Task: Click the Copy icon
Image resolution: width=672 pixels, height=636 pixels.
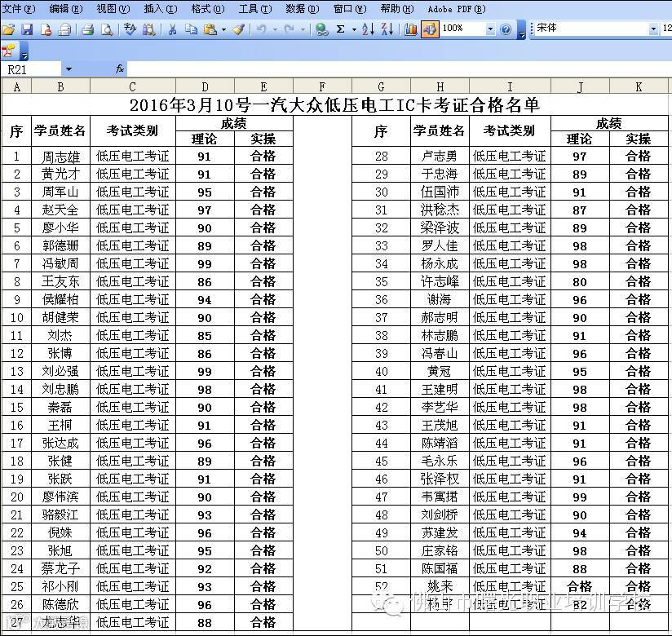Action: [191, 29]
